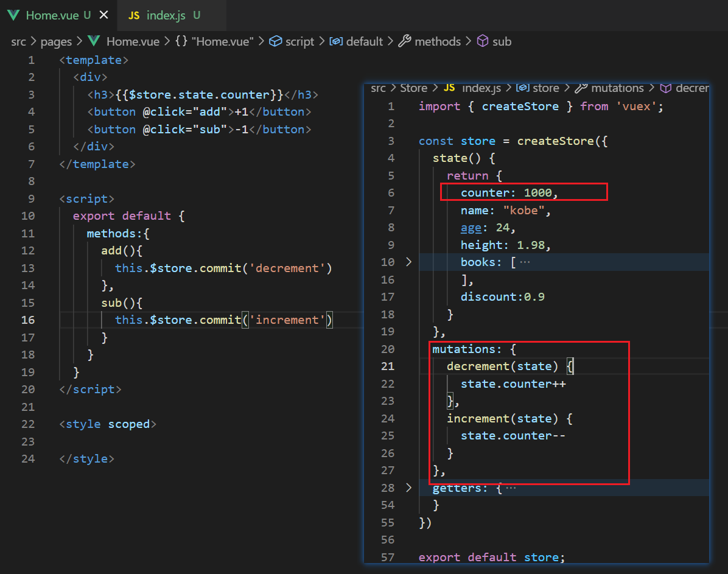This screenshot has width=728, height=574.
Task: Close the Home.vue tab
Action: click(x=104, y=15)
